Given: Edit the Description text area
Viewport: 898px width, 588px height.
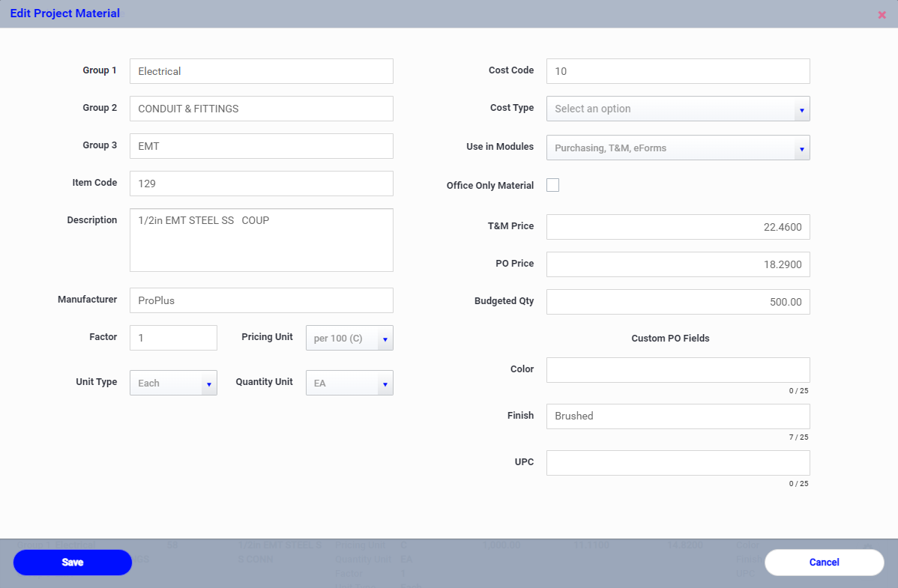Looking at the screenshot, I should coord(261,240).
